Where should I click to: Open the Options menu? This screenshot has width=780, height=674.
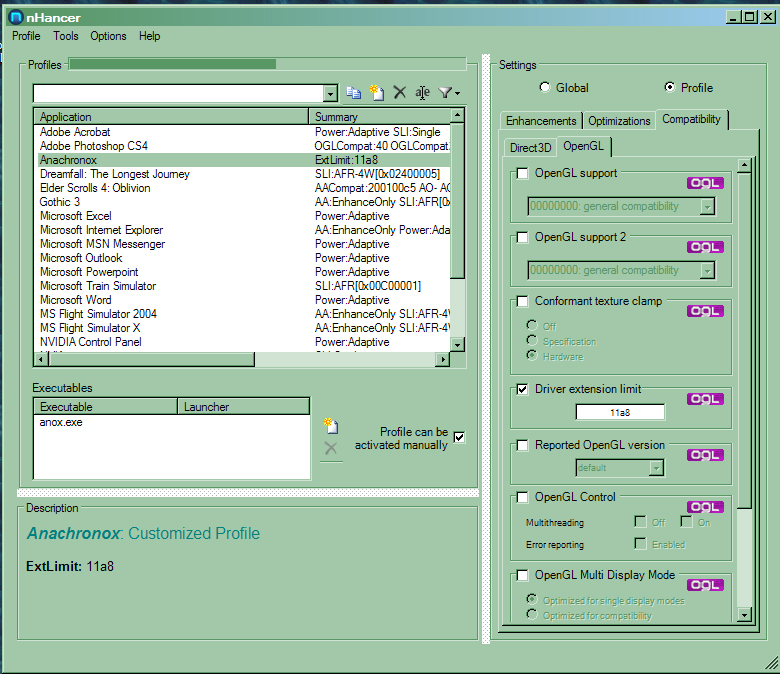point(108,36)
